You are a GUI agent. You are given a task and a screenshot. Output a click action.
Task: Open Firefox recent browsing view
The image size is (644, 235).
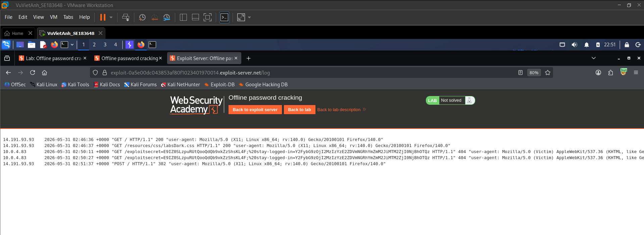[7, 58]
